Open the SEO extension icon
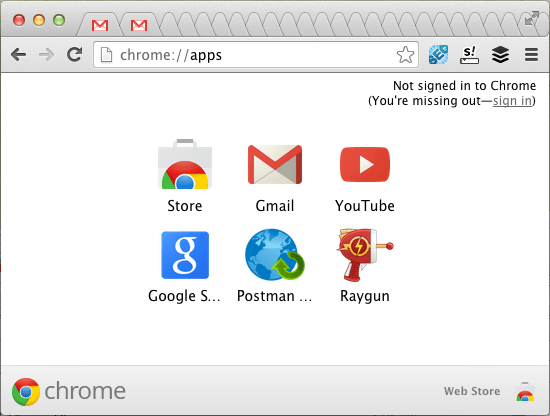Viewport: 550px width, 416px height. [x=438, y=55]
